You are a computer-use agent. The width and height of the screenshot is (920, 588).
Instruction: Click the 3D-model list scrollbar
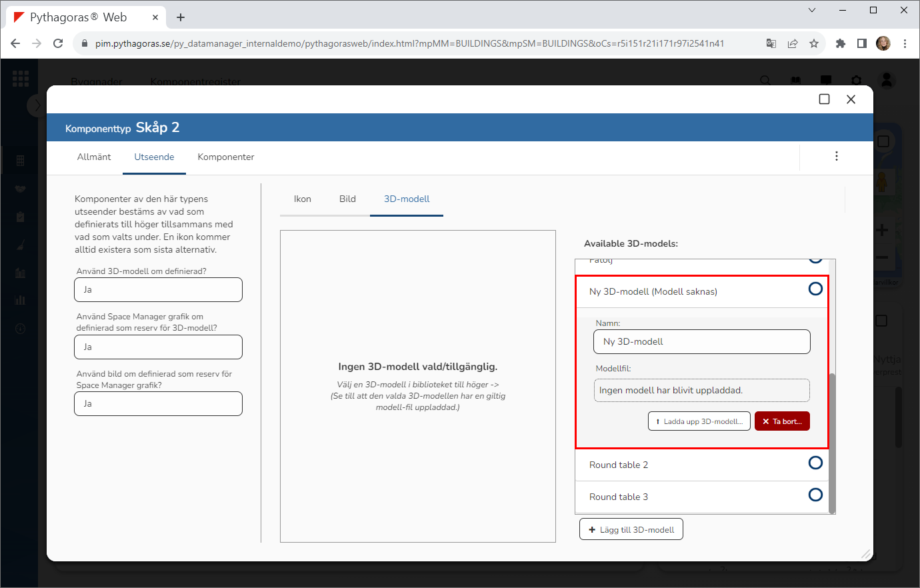click(831, 440)
